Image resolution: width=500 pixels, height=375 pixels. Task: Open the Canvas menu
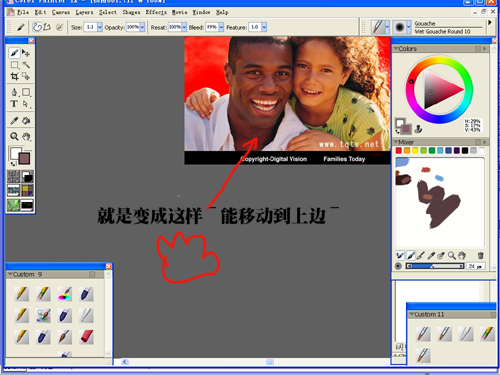tap(61, 12)
